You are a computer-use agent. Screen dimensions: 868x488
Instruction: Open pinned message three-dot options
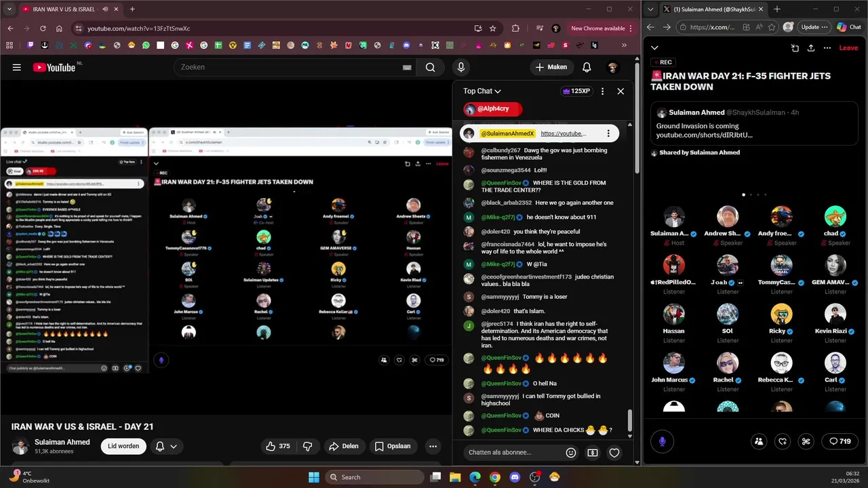pos(608,134)
